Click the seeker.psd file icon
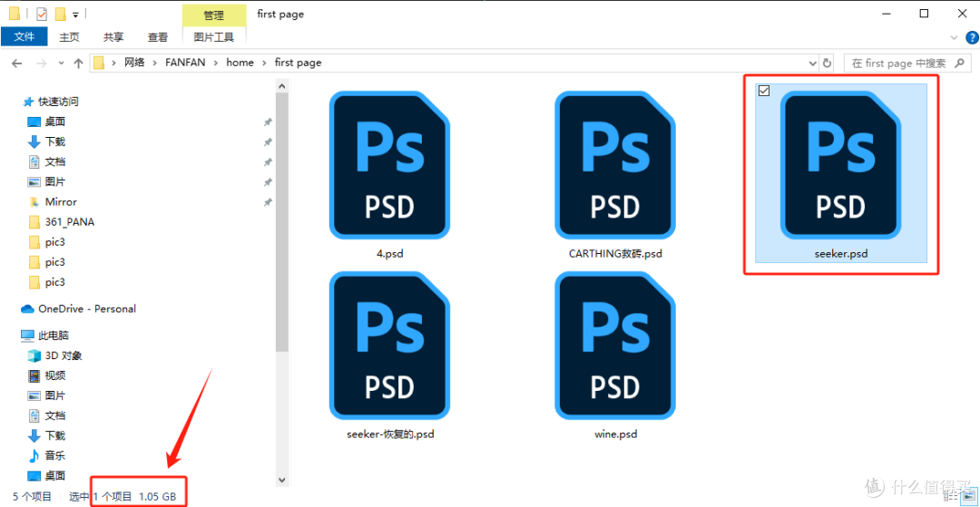Screen dimensions: 980x507 tap(840, 165)
